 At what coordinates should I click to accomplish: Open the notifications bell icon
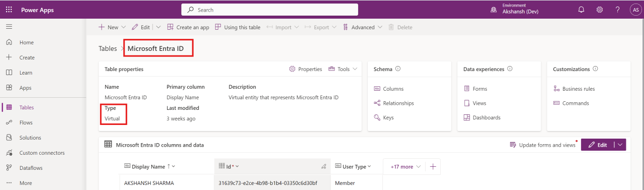click(582, 10)
